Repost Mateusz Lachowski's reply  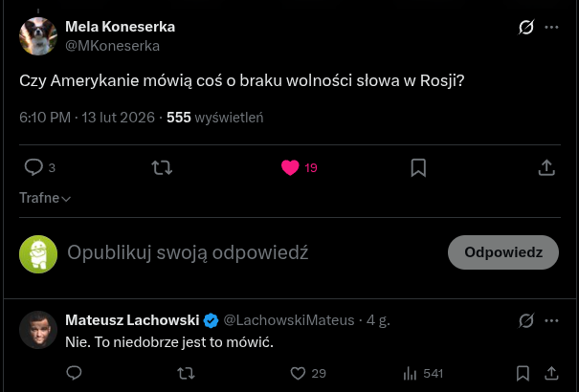186,373
